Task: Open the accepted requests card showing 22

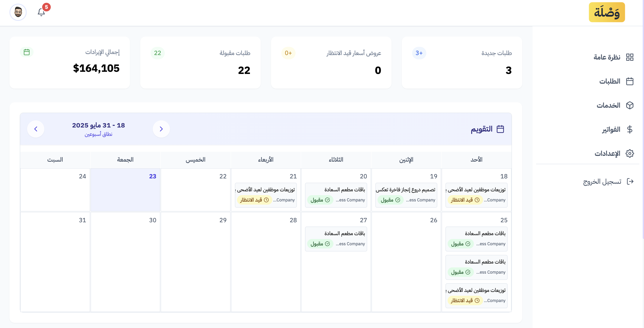Action: pos(200,63)
